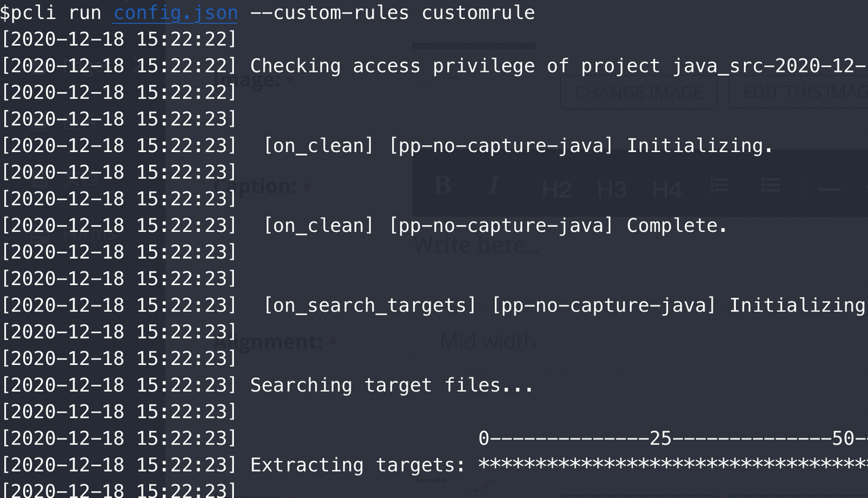Screen dimensions: 868x498
Task: Click the on_clean Initializing log line
Action: click(387, 145)
